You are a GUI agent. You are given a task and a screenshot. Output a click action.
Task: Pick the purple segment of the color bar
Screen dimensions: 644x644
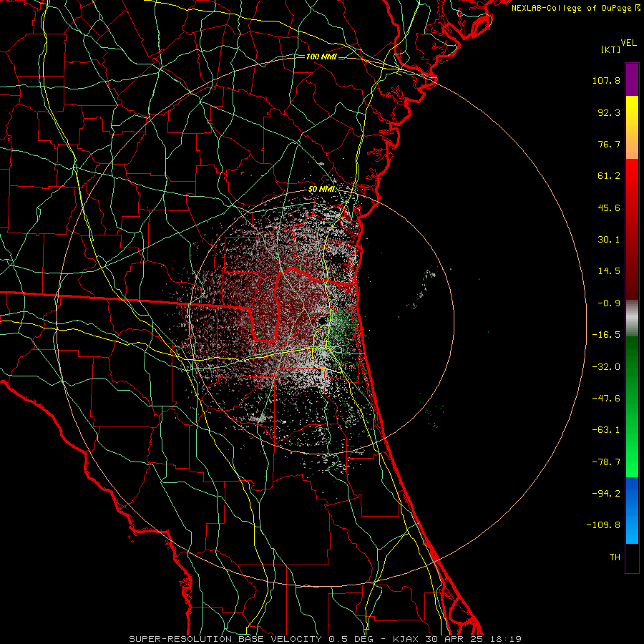coord(632,80)
